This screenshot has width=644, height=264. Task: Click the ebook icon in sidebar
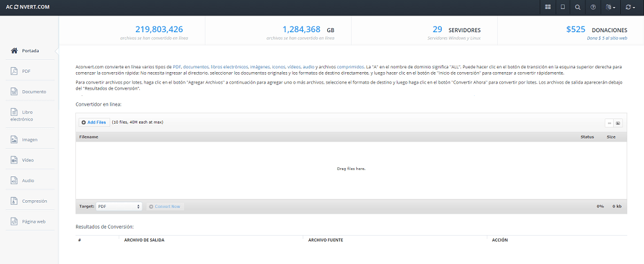[14, 112]
